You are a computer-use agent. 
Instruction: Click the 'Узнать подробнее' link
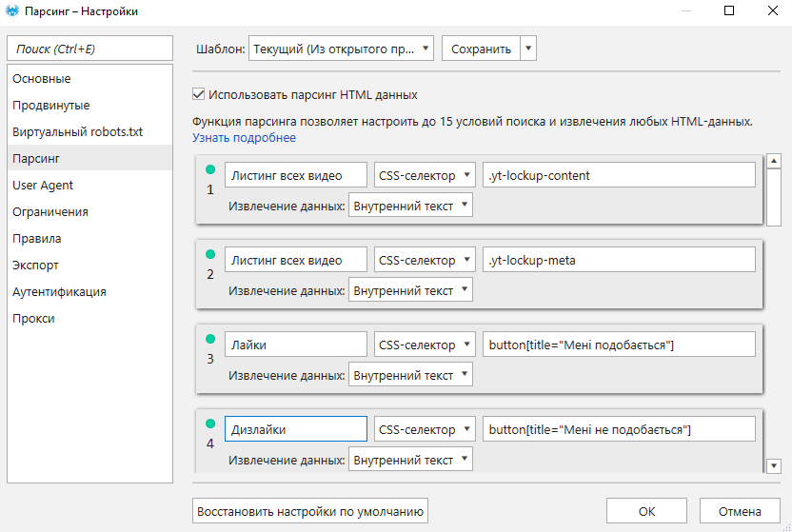(244, 138)
